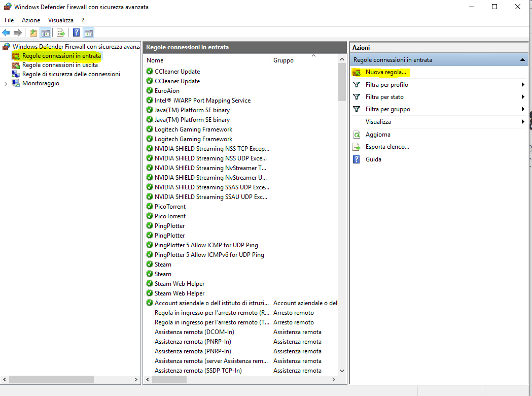The width and height of the screenshot is (532, 396).
Task: Open the Visualizza menu in menu bar
Action: tap(61, 20)
